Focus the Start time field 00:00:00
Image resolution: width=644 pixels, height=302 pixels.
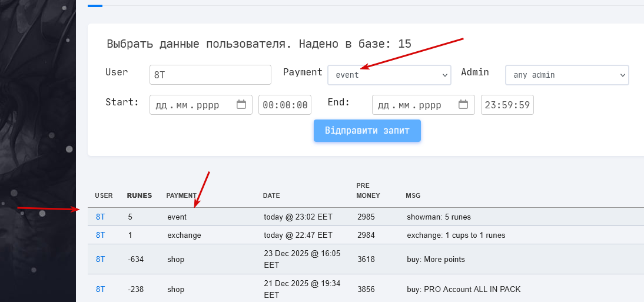click(285, 105)
